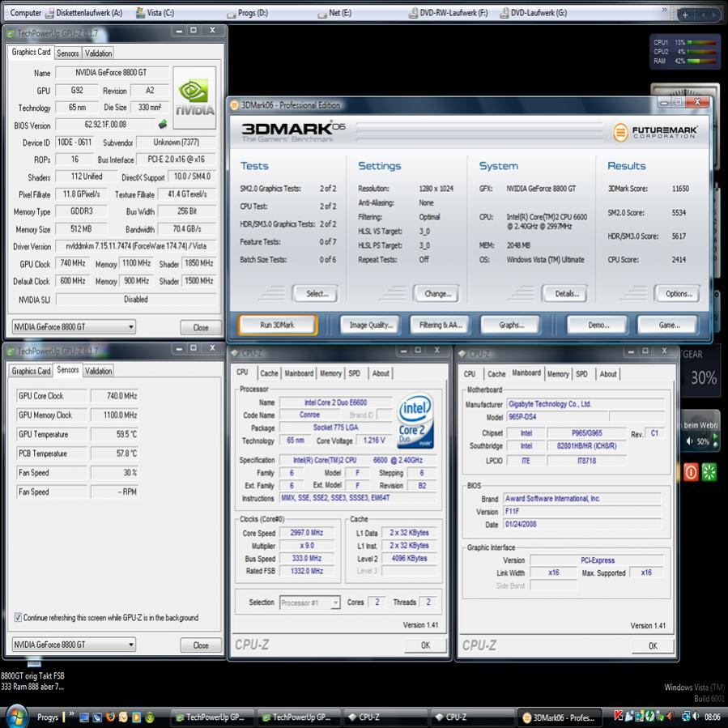Viewport: 728px width, 728px height.
Task: Click the network icon in system tray
Action: pos(685,717)
